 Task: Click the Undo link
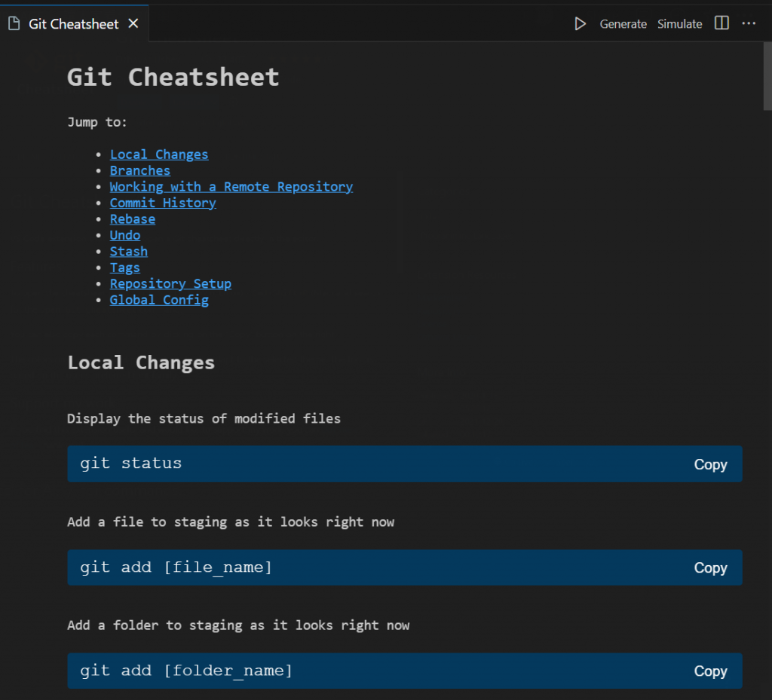click(x=125, y=235)
